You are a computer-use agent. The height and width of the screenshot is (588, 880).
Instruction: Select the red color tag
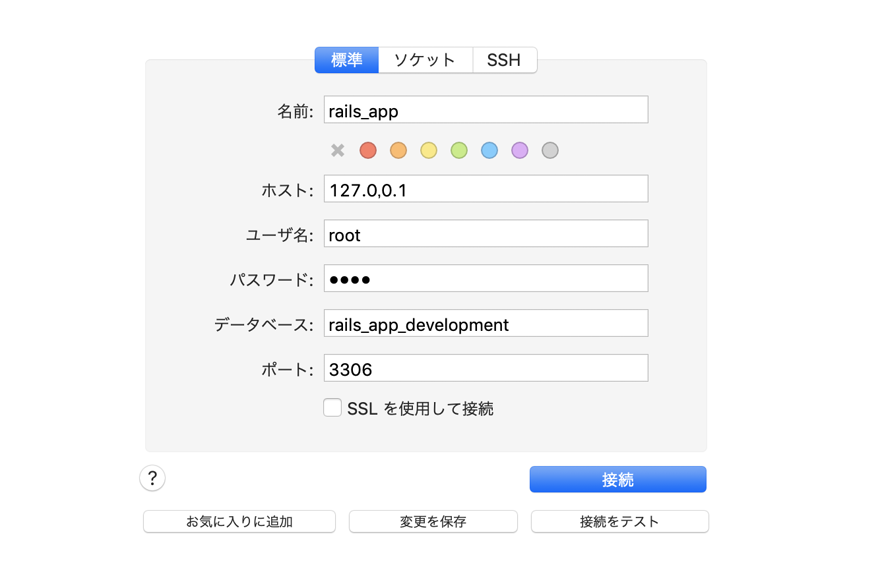pos(368,150)
